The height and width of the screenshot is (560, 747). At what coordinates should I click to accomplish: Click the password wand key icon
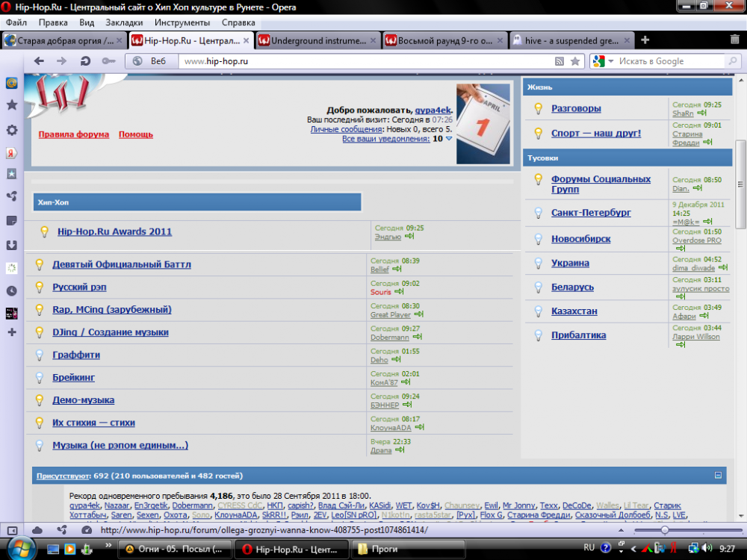108,61
